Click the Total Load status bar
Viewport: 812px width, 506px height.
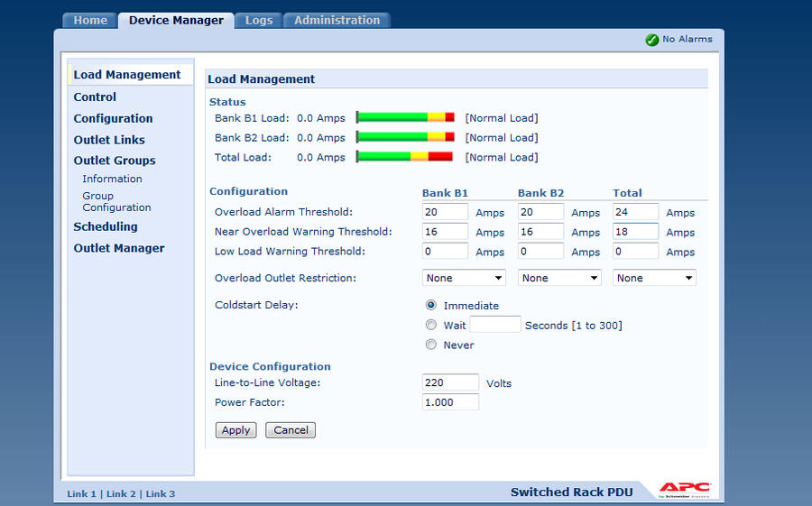(x=405, y=157)
